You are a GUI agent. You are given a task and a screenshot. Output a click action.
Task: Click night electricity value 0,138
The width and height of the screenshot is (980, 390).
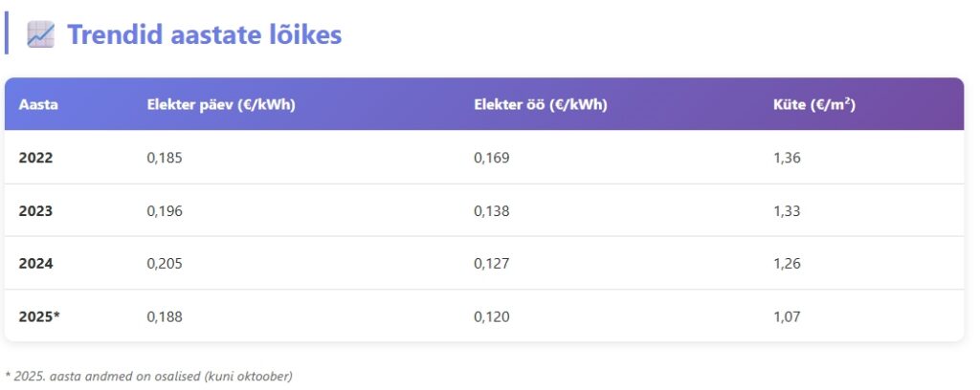click(492, 210)
